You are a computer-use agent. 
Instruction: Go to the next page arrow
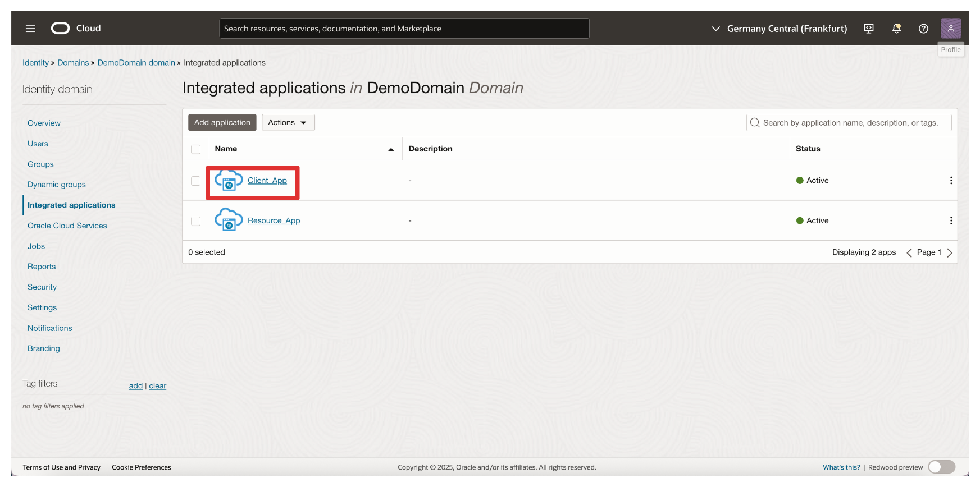coord(950,252)
